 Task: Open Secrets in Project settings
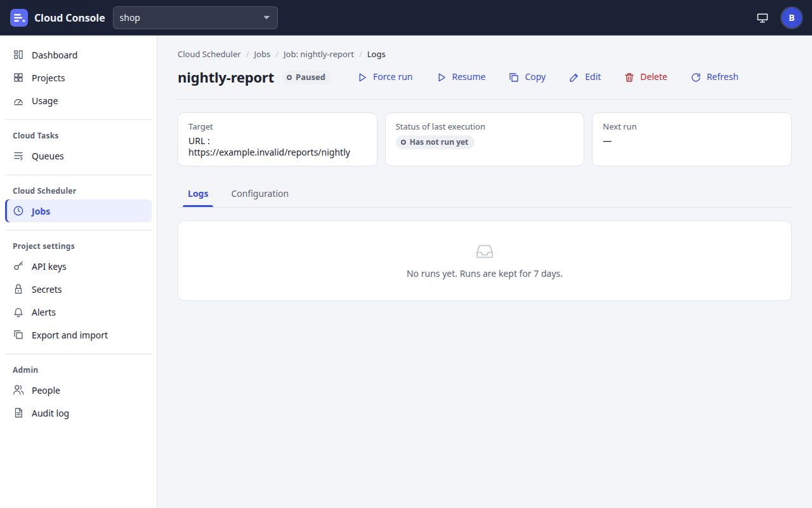[x=78, y=290]
